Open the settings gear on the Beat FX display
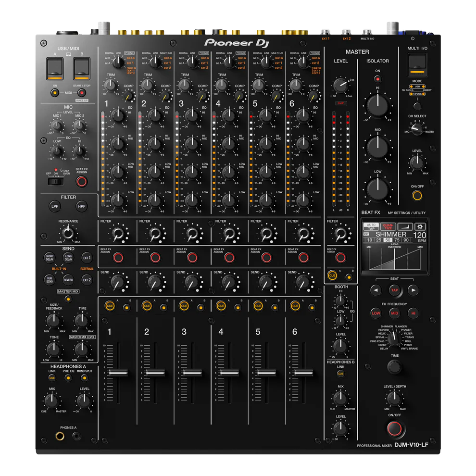 [x=420, y=227]
